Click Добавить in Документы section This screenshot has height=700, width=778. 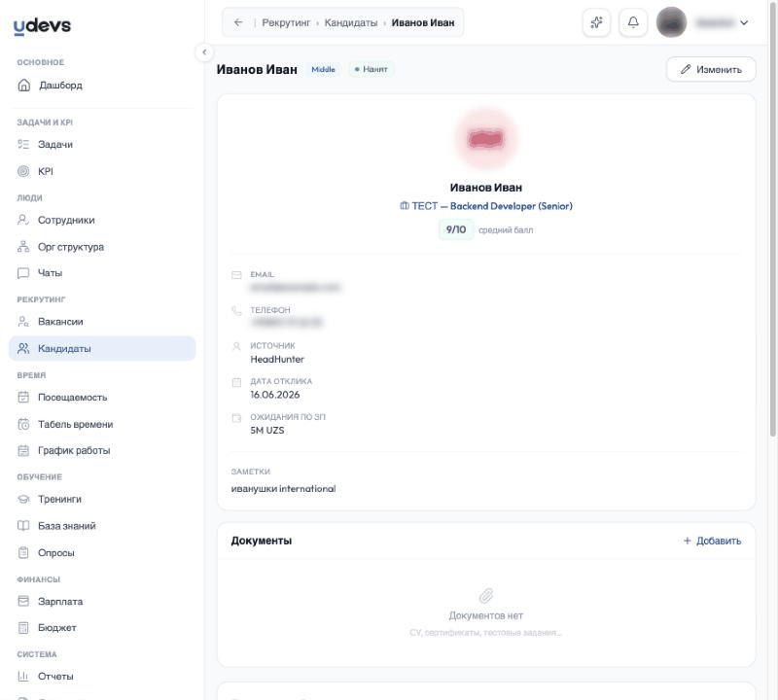tap(712, 541)
